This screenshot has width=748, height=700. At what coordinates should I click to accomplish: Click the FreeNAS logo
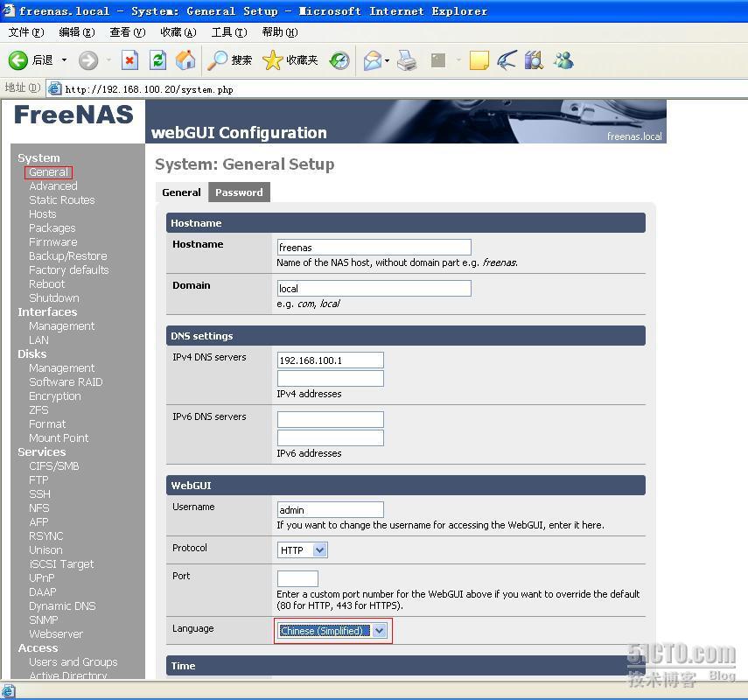tap(73, 115)
